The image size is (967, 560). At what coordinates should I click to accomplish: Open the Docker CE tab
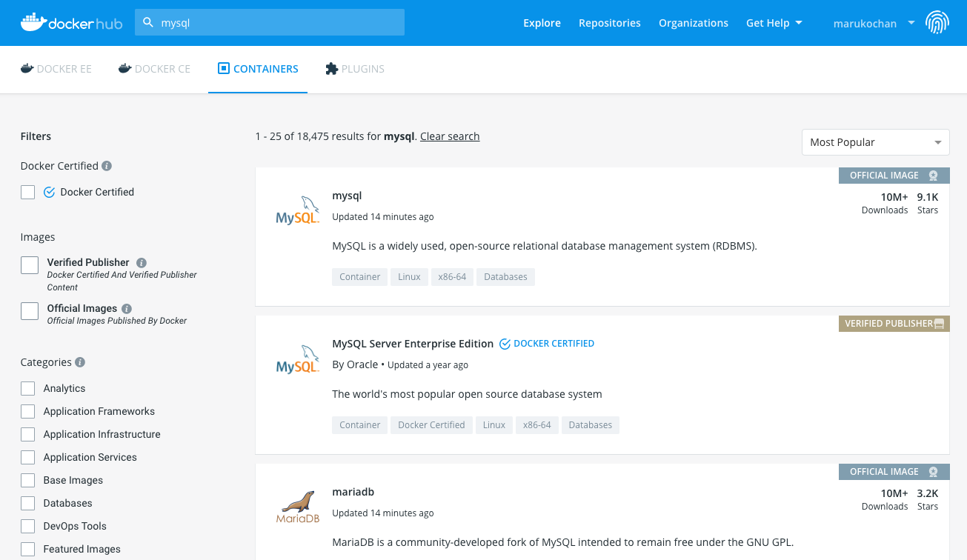click(x=154, y=69)
